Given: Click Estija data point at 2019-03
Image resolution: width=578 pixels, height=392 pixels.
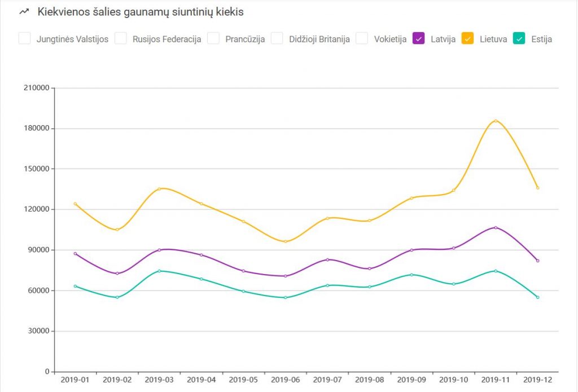Looking at the screenshot, I should point(159,271).
